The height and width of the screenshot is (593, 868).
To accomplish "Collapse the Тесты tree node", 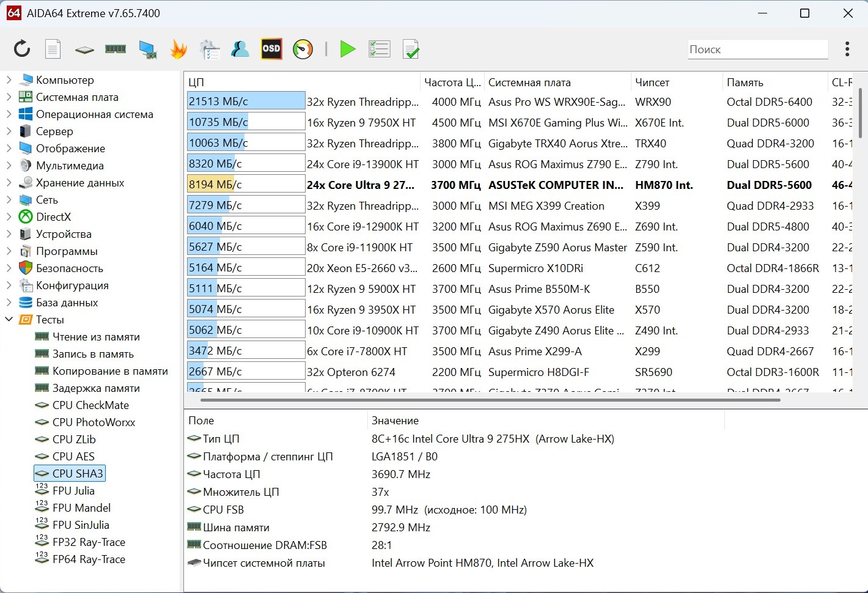I will 9,320.
